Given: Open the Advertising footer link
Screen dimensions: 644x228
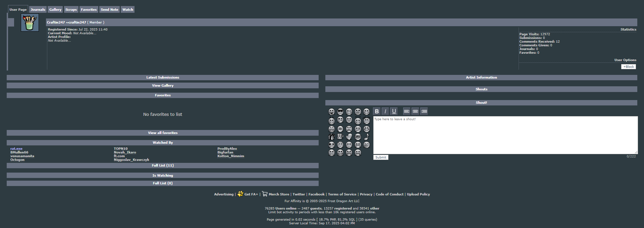Looking at the screenshot, I should (224, 194).
